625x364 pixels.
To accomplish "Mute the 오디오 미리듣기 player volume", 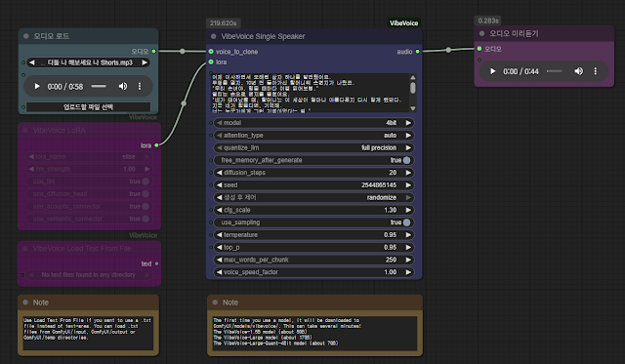I will (578, 71).
